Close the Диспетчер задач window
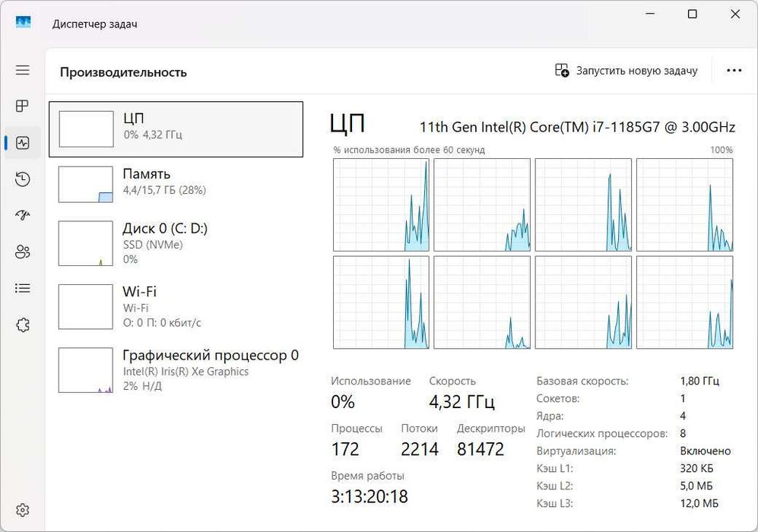Screen dimensions: 758x532 [735, 14]
